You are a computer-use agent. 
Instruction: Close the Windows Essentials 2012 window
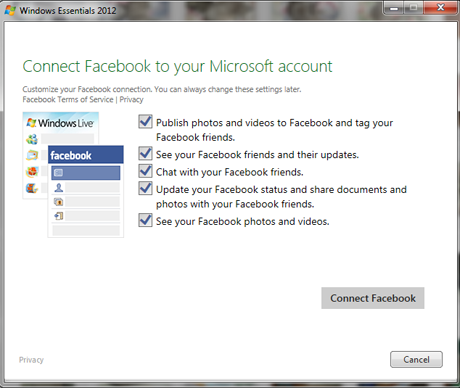(440, 8)
